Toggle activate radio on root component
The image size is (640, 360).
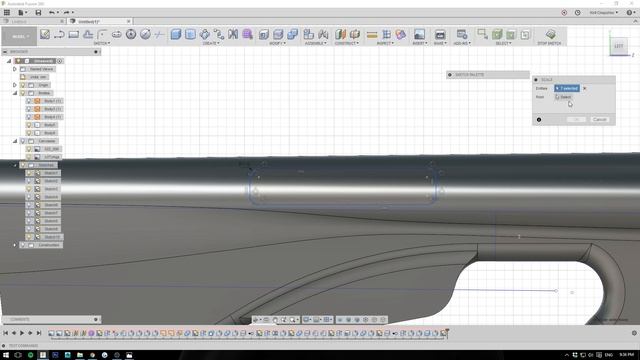click(60, 61)
